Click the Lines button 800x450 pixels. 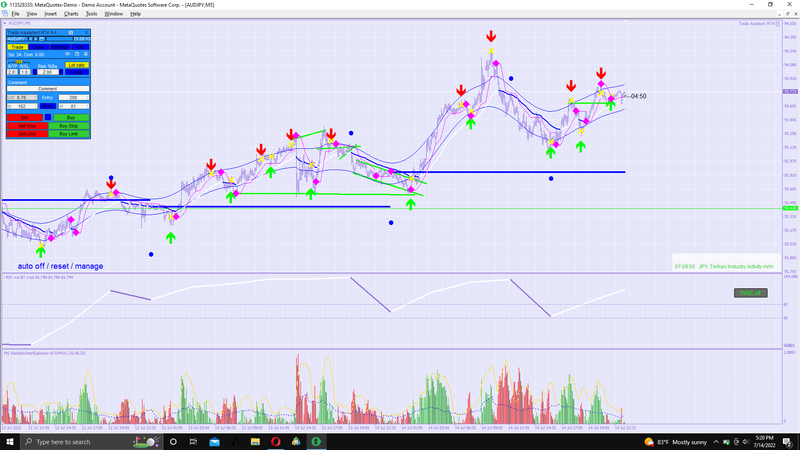(x=77, y=72)
